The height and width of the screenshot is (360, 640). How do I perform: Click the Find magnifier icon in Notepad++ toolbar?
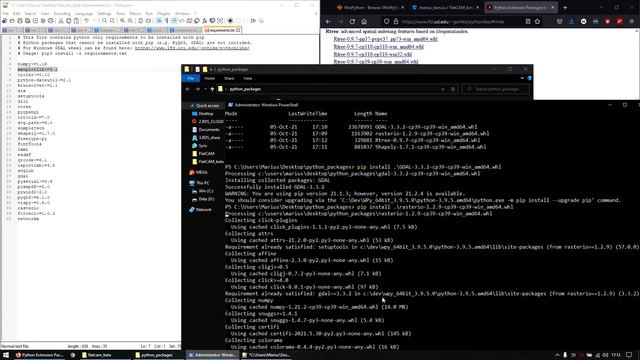(x=104, y=20)
